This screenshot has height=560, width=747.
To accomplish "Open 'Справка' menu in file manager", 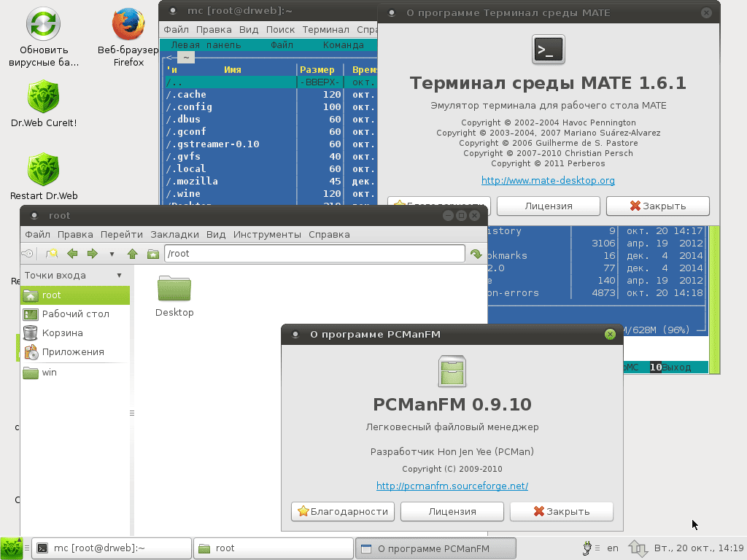I will 329,234.
